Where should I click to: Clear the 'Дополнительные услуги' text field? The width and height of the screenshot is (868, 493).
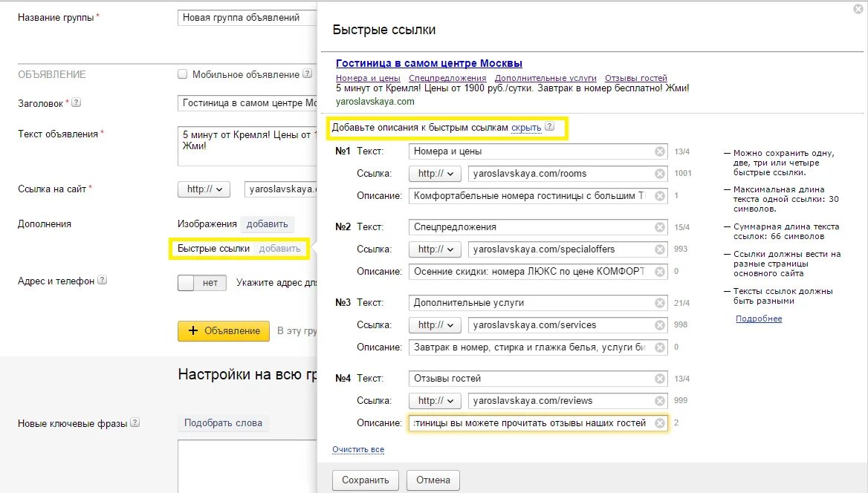(659, 303)
